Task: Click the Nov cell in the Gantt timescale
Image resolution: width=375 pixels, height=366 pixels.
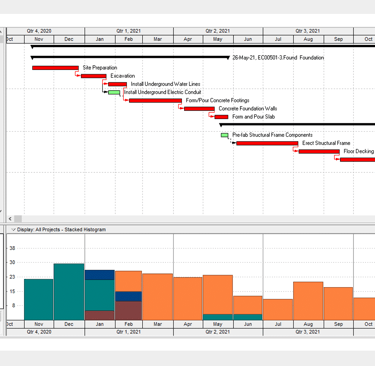Action: 39,39
